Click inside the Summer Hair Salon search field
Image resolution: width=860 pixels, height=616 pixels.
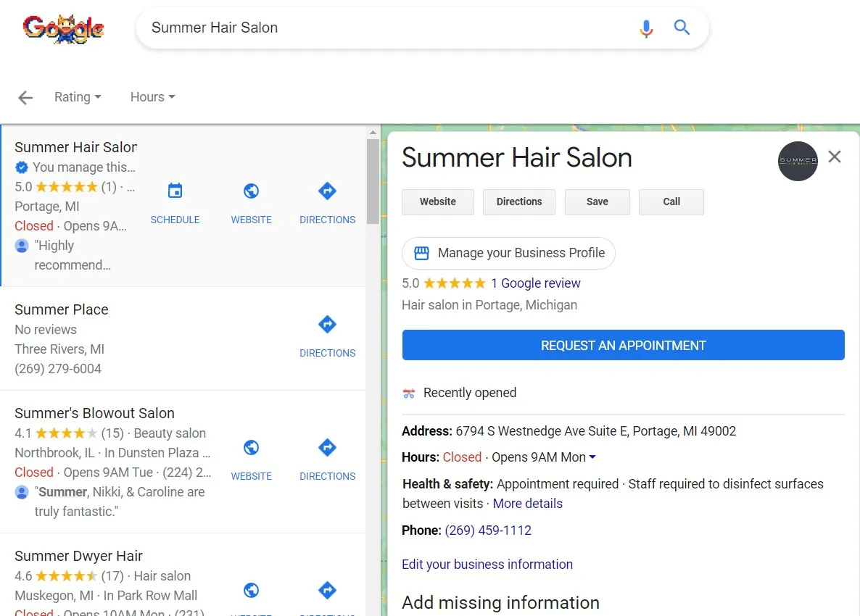click(x=384, y=28)
